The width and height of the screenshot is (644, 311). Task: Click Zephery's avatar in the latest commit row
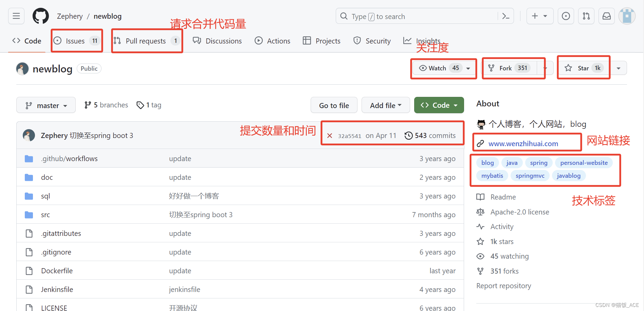pos(29,135)
